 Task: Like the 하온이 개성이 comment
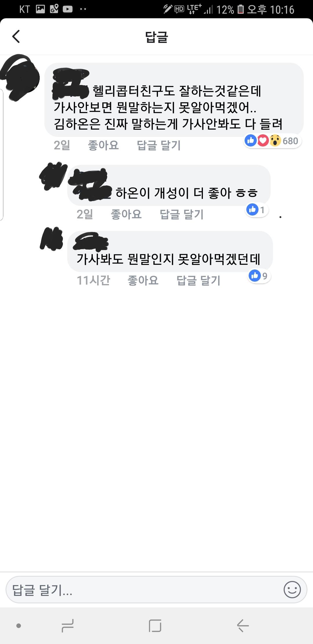[x=126, y=214]
